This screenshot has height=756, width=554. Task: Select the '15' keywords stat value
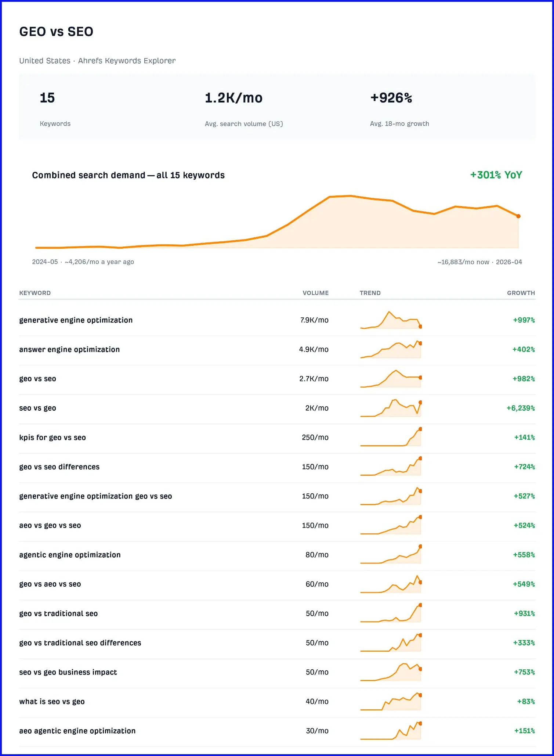click(x=47, y=98)
